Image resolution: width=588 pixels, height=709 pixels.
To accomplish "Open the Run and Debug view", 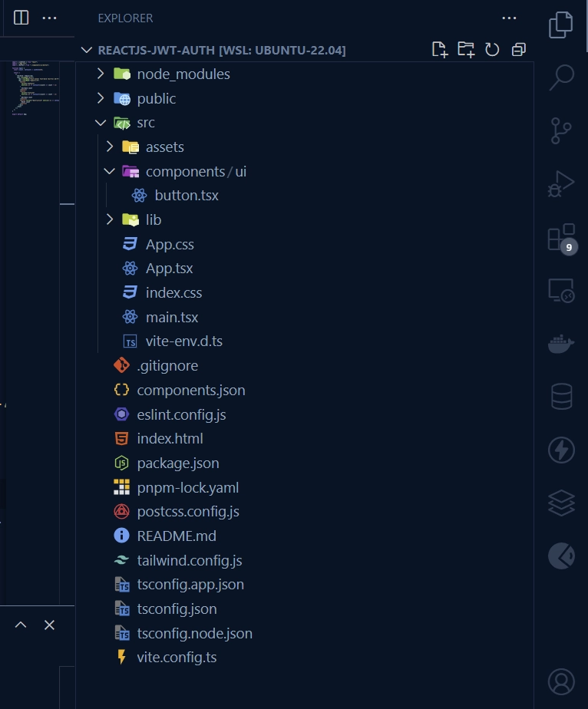I will tap(561, 183).
